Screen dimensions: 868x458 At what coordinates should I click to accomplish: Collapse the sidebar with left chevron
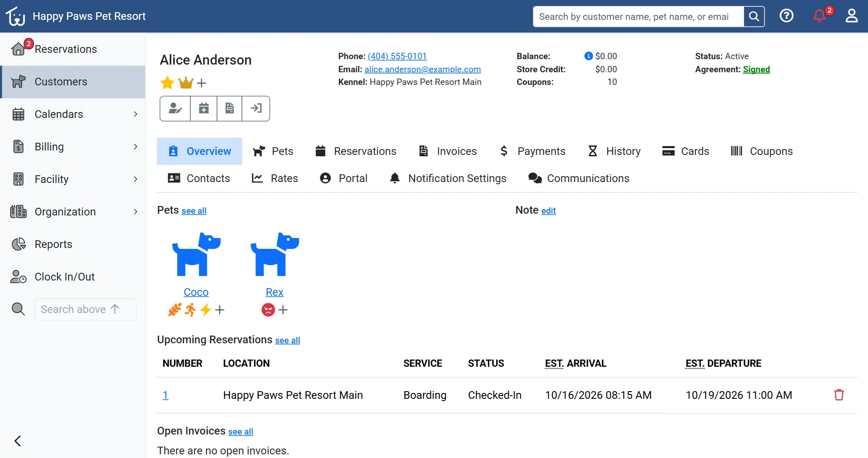click(18, 441)
